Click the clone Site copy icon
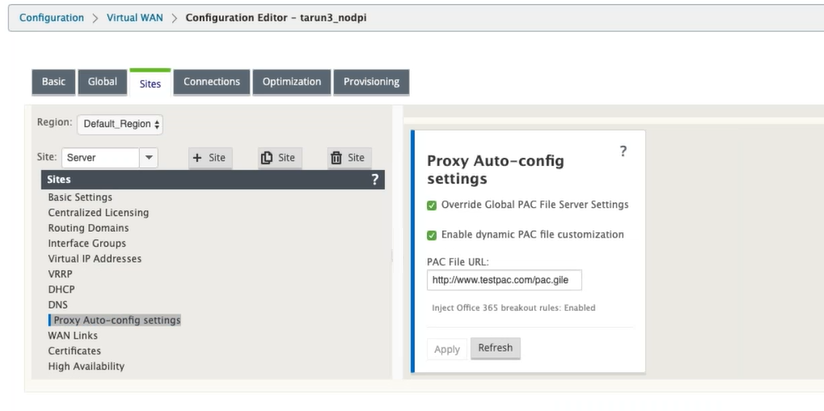The width and height of the screenshot is (824, 411). 267,158
